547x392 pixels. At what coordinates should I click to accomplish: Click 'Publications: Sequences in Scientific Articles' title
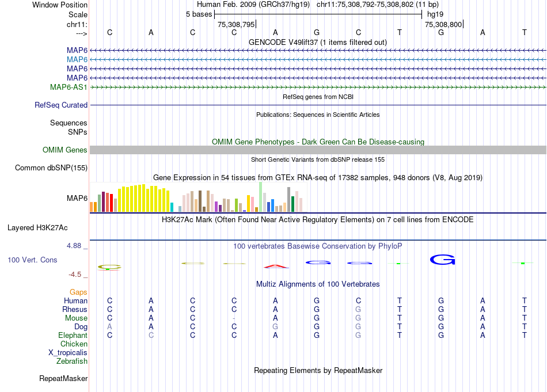318,115
